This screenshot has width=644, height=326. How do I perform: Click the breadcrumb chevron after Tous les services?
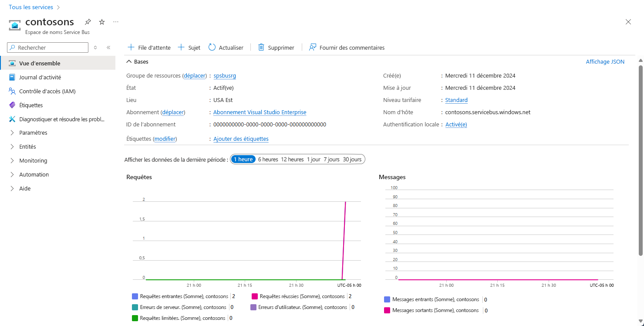pyautogui.click(x=58, y=7)
